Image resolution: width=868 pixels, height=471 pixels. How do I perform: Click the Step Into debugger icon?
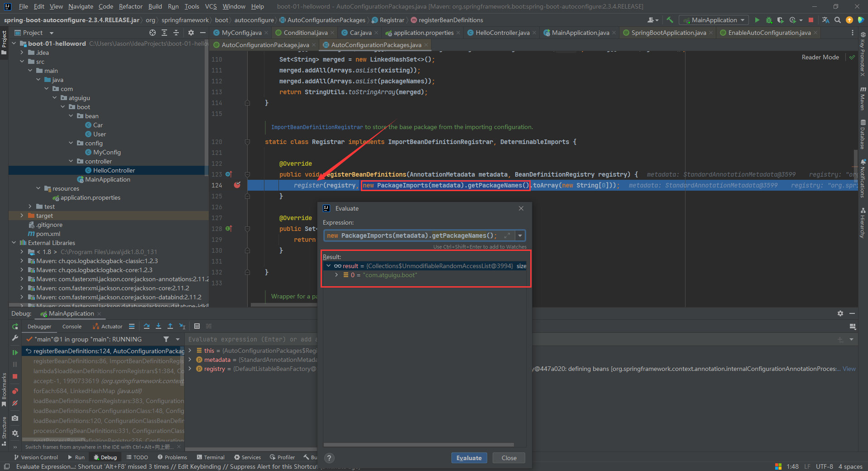click(158, 326)
